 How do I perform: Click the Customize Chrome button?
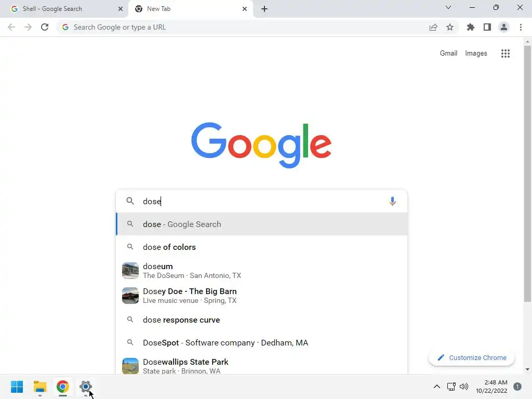[x=472, y=357]
